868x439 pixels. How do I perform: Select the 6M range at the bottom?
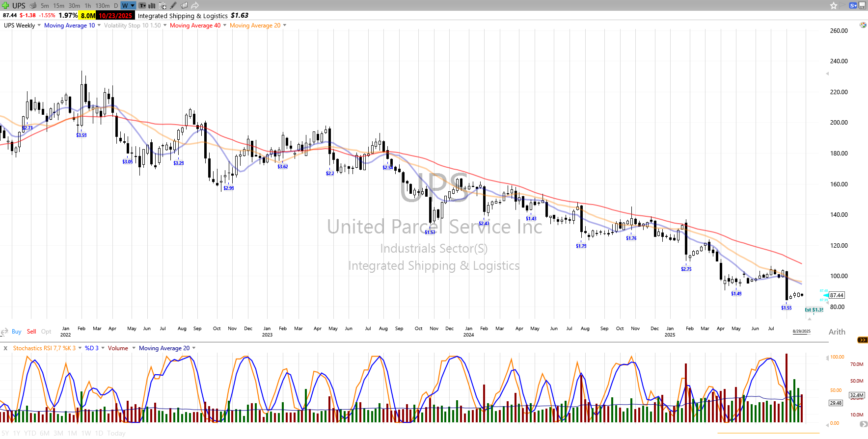tap(45, 433)
